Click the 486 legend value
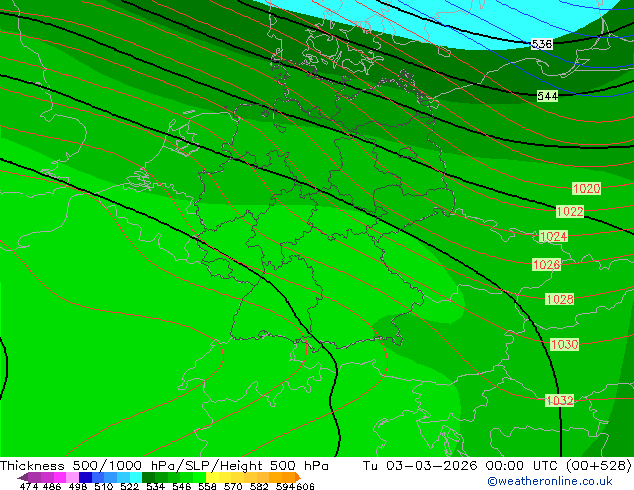 click(x=52, y=486)
